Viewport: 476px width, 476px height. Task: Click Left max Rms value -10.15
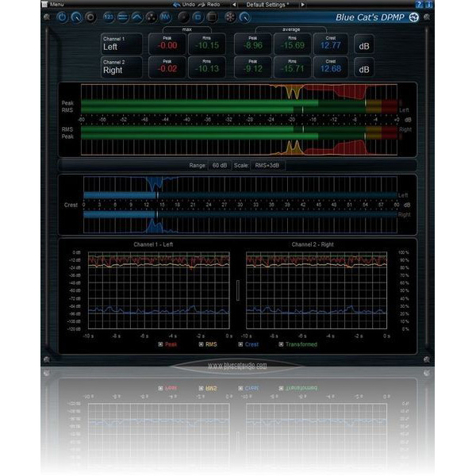pyautogui.click(x=207, y=44)
